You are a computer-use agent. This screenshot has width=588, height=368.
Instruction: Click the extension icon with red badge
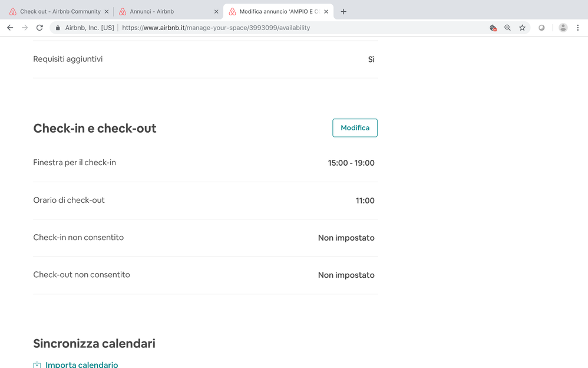click(x=493, y=28)
